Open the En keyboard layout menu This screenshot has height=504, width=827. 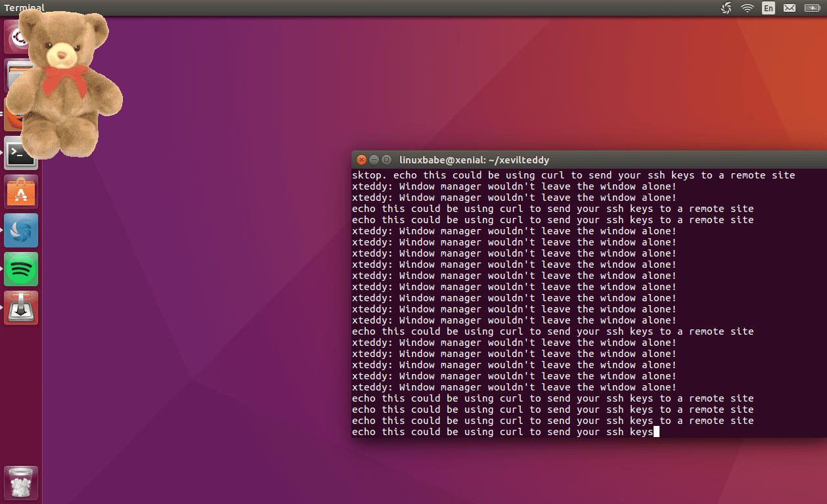point(769,8)
